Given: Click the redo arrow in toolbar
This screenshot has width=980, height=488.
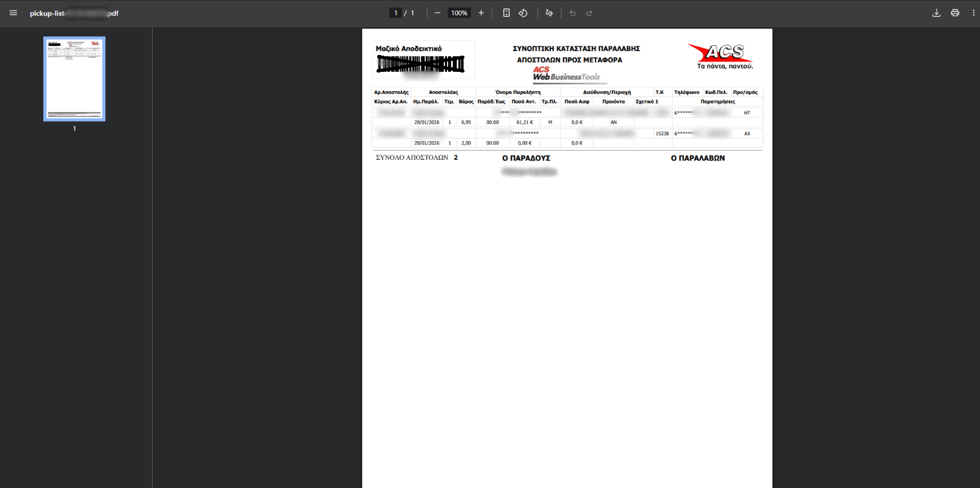Looking at the screenshot, I should coord(589,13).
